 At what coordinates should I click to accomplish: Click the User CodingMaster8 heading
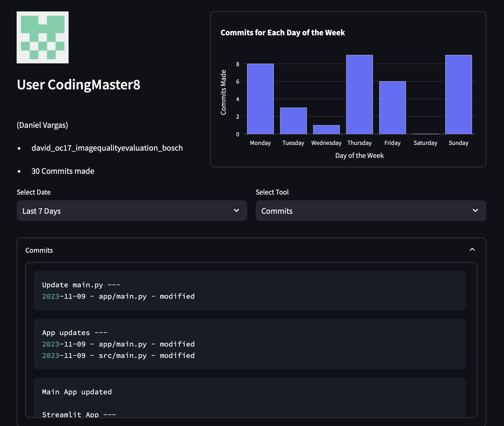pyautogui.click(x=78, y=85)
